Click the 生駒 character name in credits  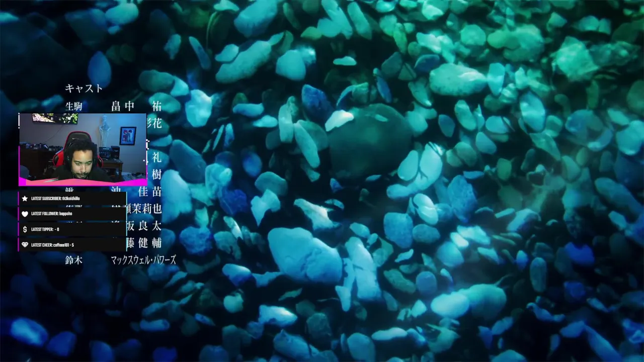coord(73,107)
